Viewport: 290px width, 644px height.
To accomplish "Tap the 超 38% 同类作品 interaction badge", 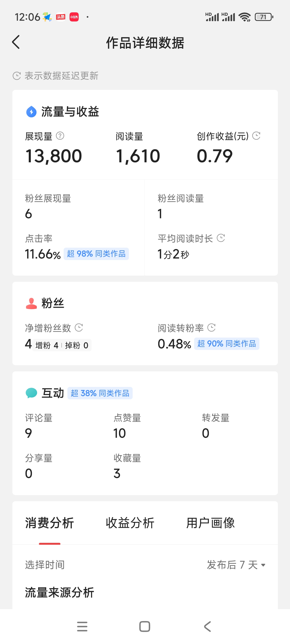I will click(x=100, y=393).
